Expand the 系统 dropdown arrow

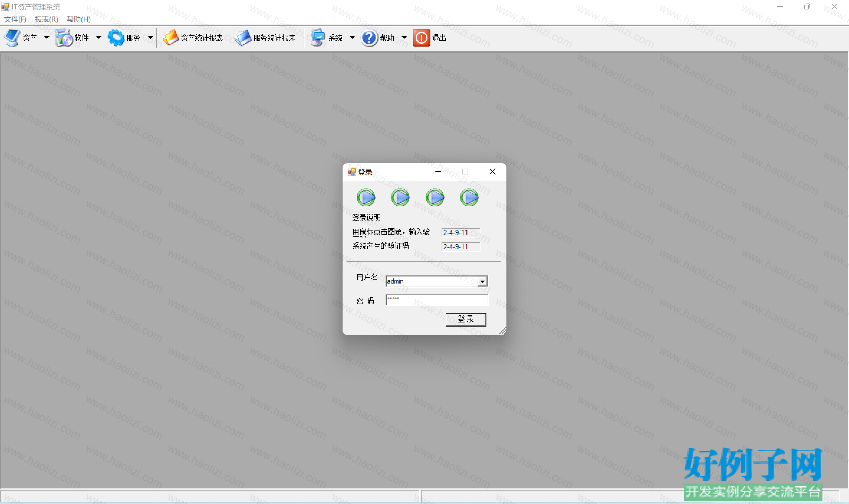click(x=352, y=38)
